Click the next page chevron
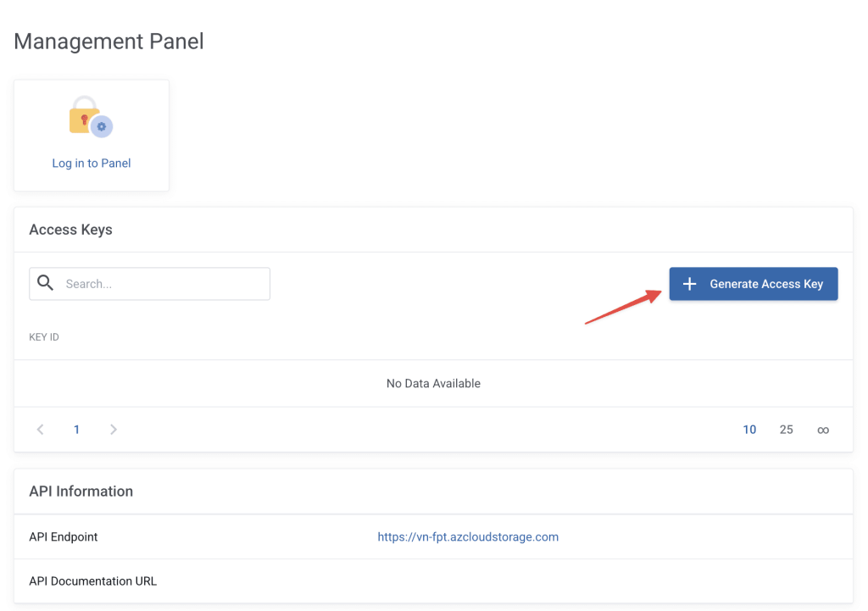868x611 pixels. [x=114, y=430]
